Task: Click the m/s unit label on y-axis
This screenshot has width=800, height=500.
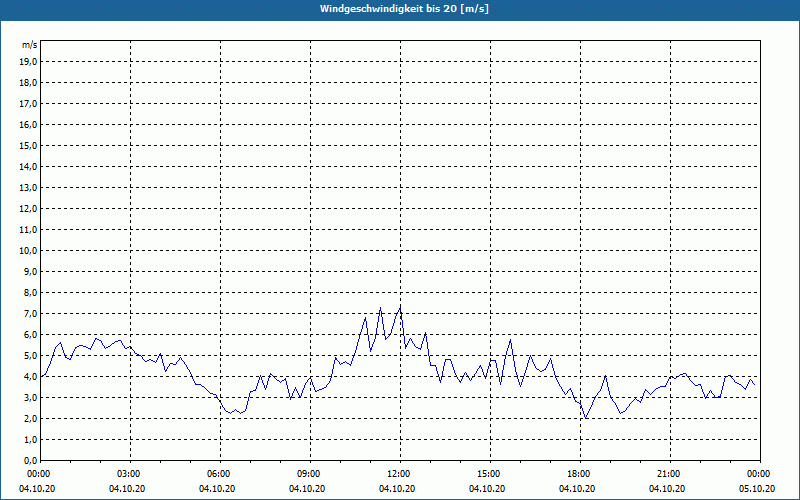Action: tap(29, 45)
